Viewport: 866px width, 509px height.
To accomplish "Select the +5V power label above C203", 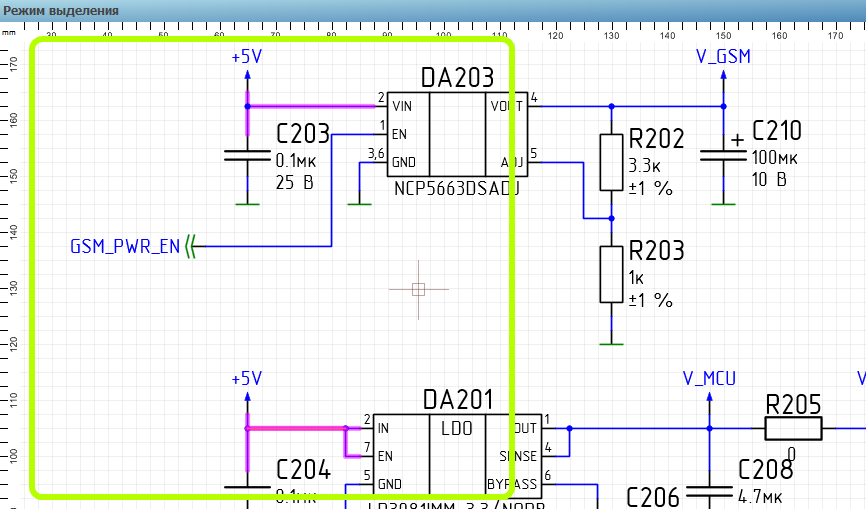I will [x=247, y=56].
